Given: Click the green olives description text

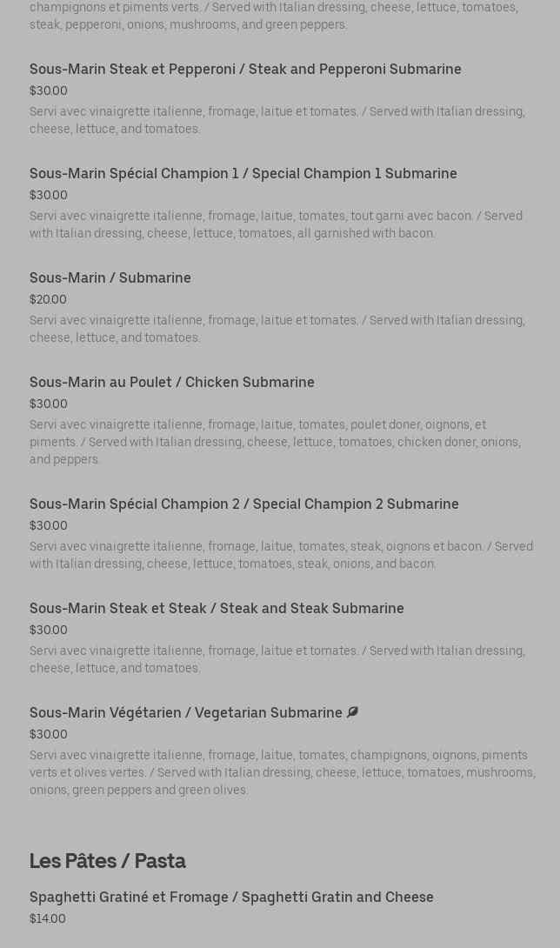Looking at the screenshot, I should pyautogui.click(x=282, y=772).
